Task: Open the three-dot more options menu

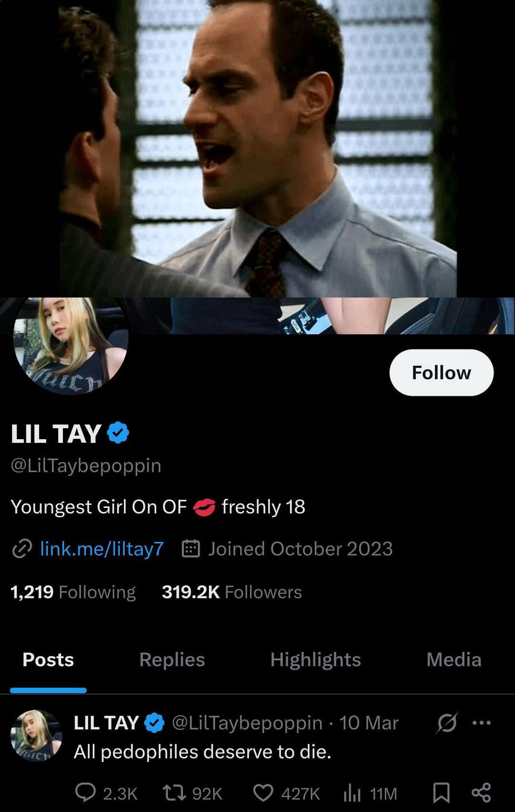Action: [481, 723]
